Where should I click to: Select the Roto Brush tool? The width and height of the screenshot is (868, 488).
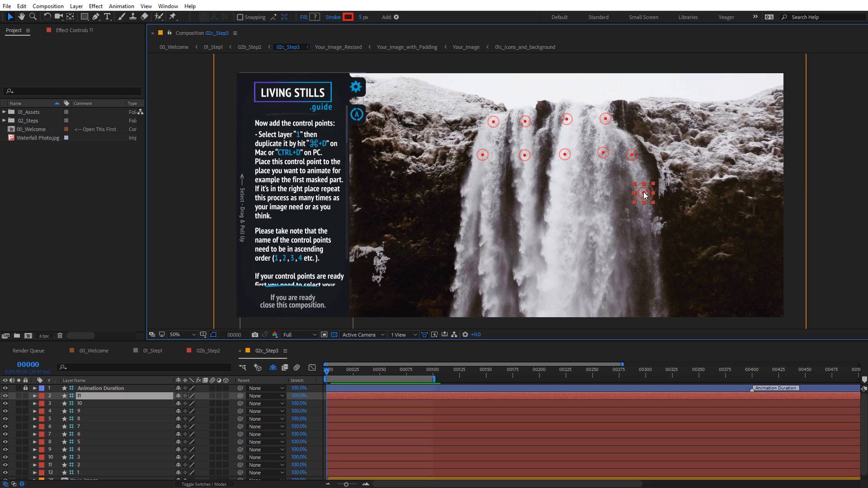(159, 17)
